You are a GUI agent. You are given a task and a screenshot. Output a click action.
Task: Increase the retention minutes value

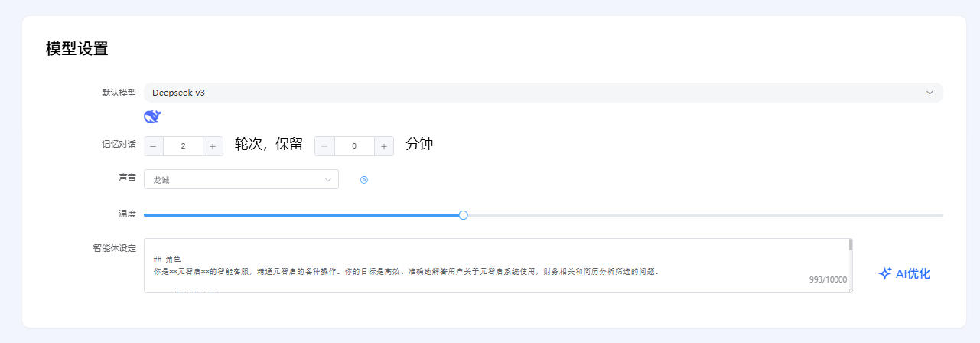[384, 146]
